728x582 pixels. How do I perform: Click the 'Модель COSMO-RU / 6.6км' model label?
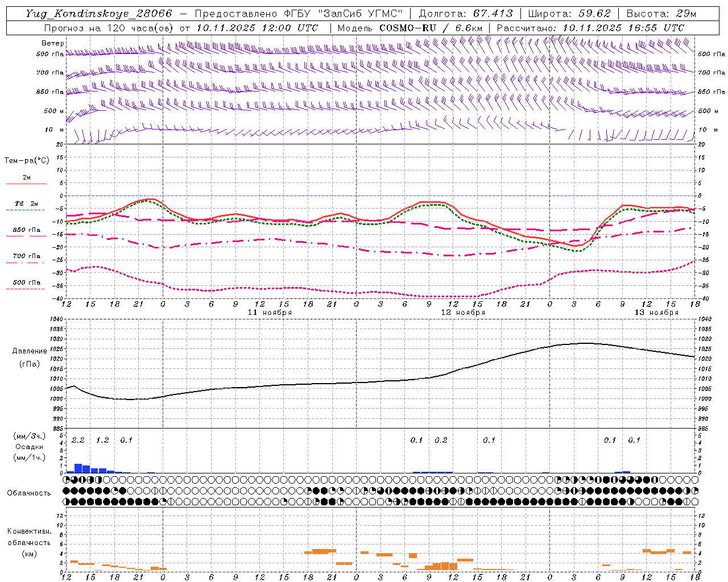point(409,28)
